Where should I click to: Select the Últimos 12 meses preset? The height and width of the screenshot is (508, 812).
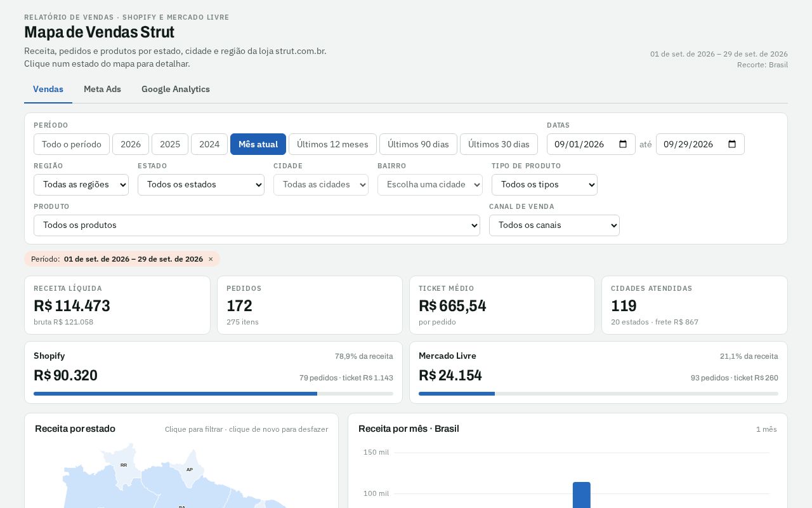pyautogui.click(x=332, y=144)
